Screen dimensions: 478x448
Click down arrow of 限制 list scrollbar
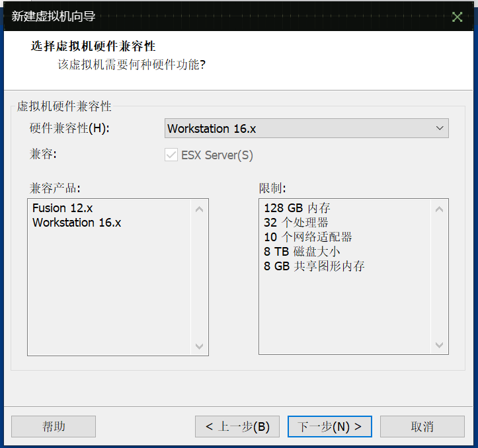[x=439, y=345]
